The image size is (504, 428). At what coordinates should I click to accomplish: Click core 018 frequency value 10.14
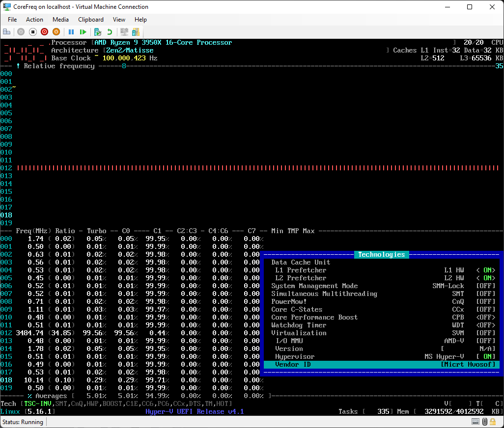tap(34, 380)
